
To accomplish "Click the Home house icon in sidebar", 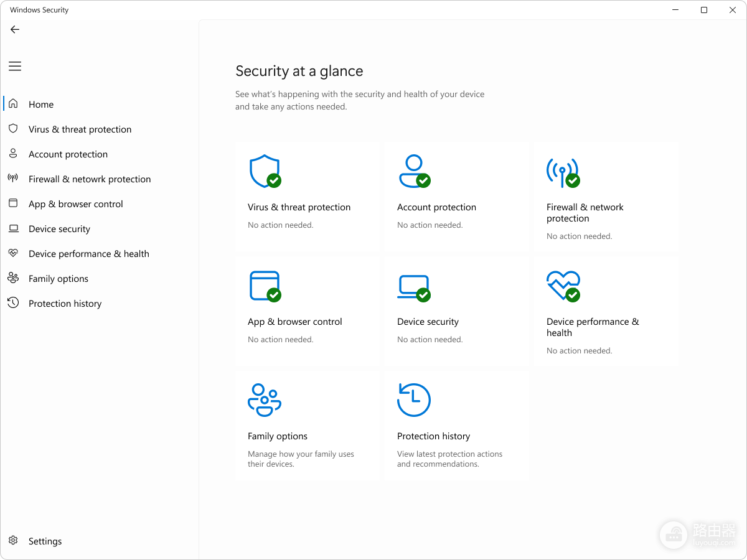I will tap(13, 104).
